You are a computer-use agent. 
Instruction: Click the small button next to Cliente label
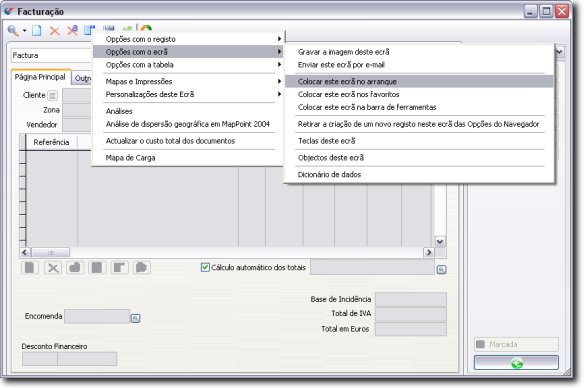point(53,95)
